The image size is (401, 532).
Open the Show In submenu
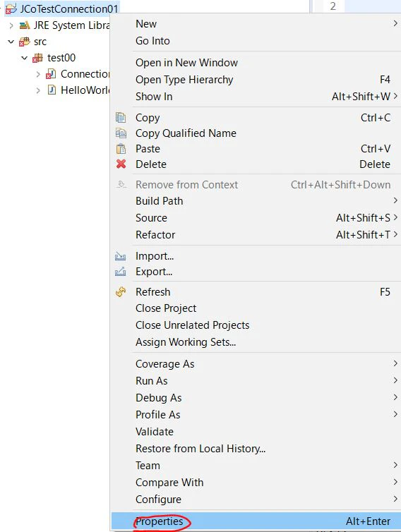(256, 97)
